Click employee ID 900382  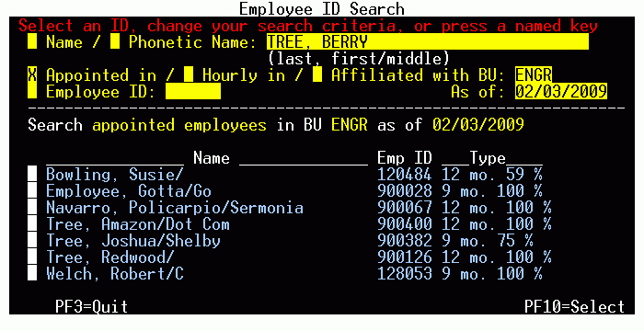(x=405, y=240)
